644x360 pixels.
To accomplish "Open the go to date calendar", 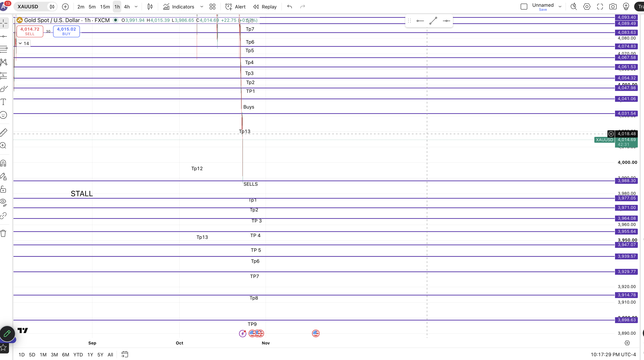I will click(x=125, y=354).
